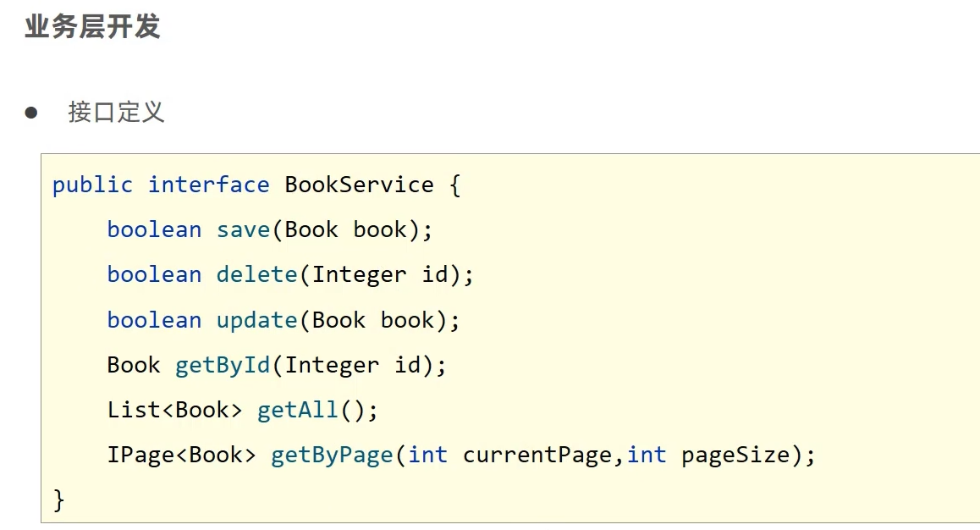This screenshot has height=530, width=980.
Task: Click the getAll method name
Action: pos(297,411)
